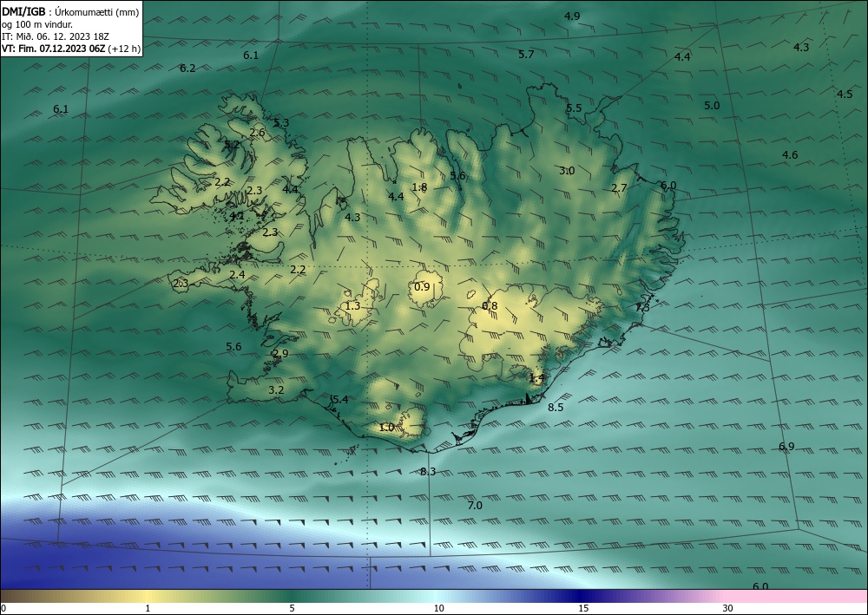Click the color scale tick label 15

click(x=583, y=608)
